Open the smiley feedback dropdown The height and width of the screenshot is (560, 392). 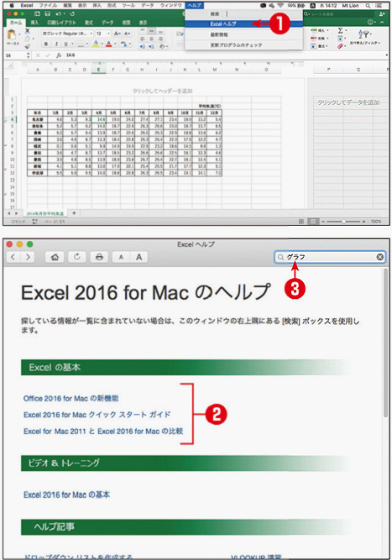pos(372,23)
